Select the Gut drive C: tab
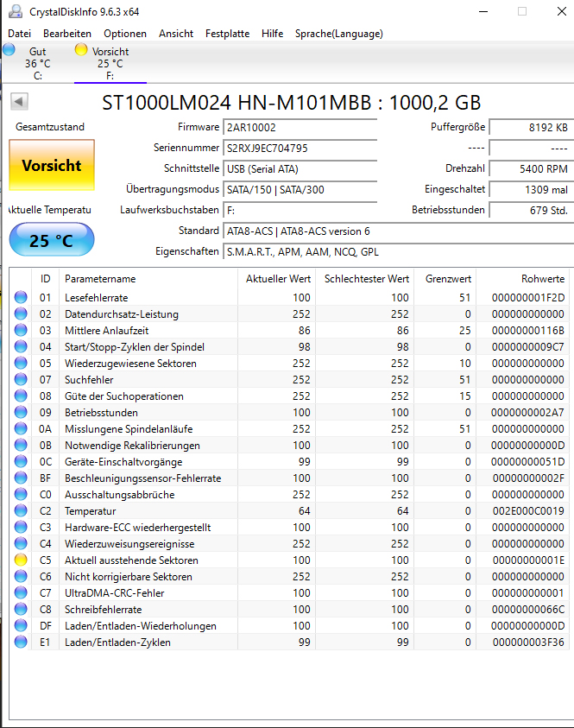This screenshot has width=574, height=728. pos(37,63)
